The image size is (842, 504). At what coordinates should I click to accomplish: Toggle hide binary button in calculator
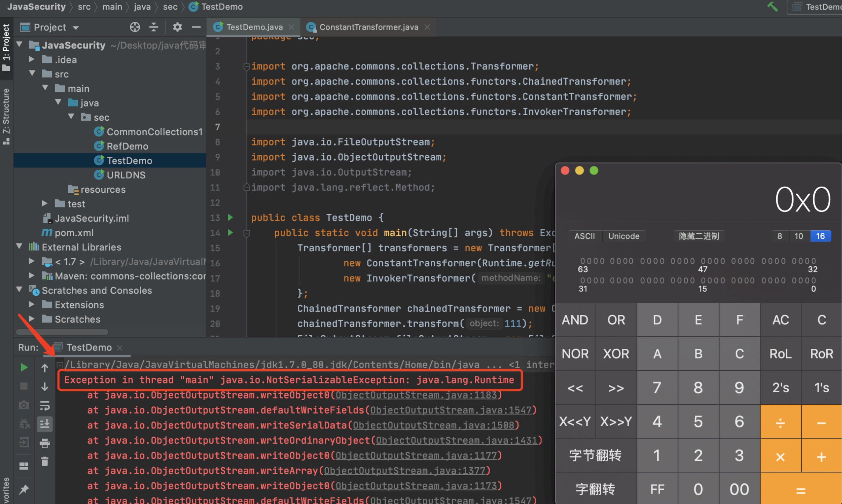699,236
